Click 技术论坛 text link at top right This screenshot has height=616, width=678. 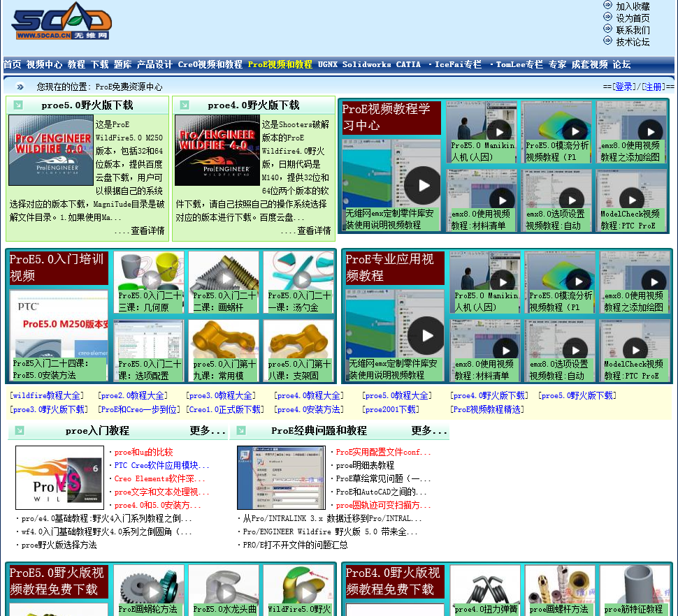[x=633, y=42]
